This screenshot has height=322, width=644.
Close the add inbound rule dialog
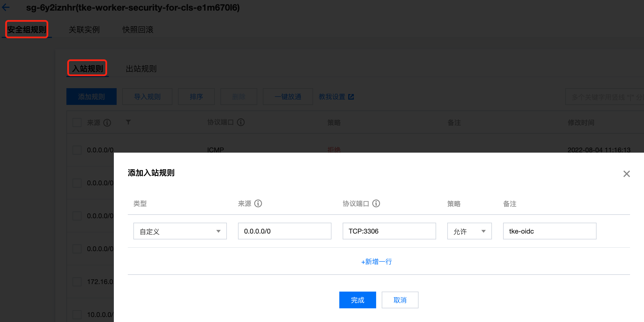click(626, 174)
